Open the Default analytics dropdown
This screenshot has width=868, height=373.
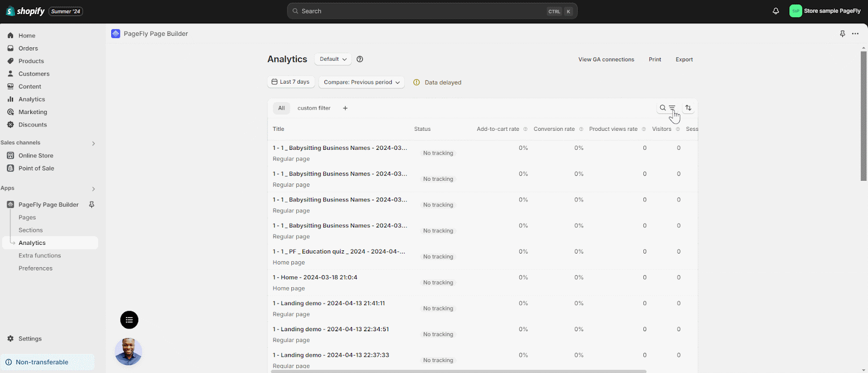click(333, 59)
